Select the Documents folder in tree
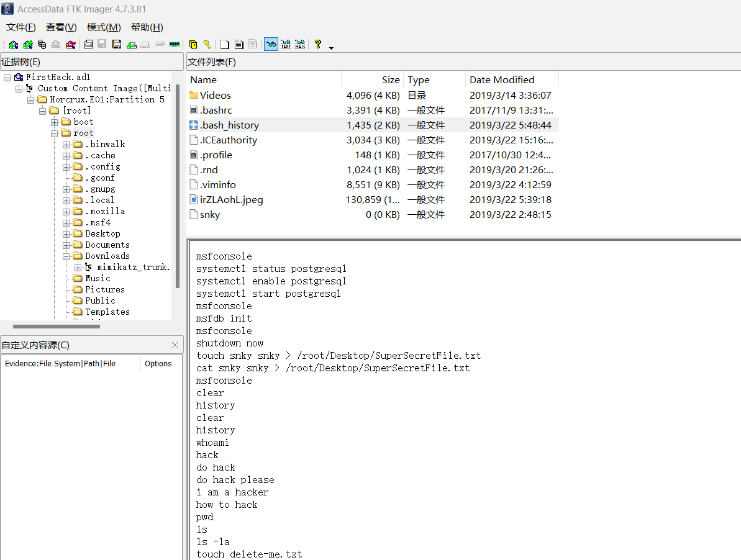Viewport: 741px width, 560px height. point(107,245)
